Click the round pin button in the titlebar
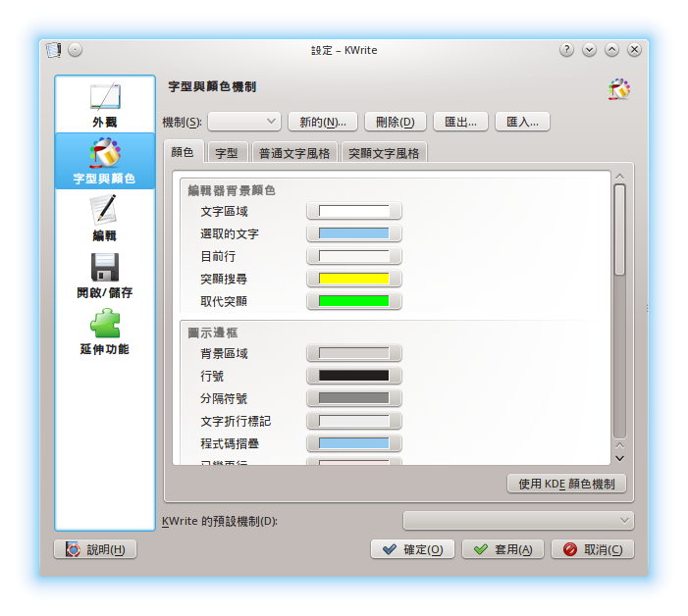This screenshot has height=616, width=688. 75,50
